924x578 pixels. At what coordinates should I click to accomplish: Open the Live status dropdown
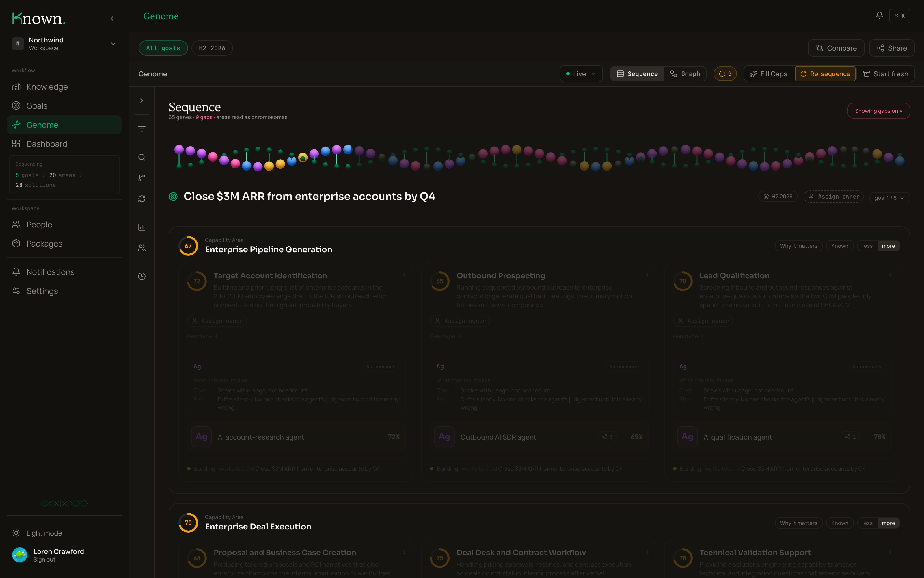[x=581, y=74]
